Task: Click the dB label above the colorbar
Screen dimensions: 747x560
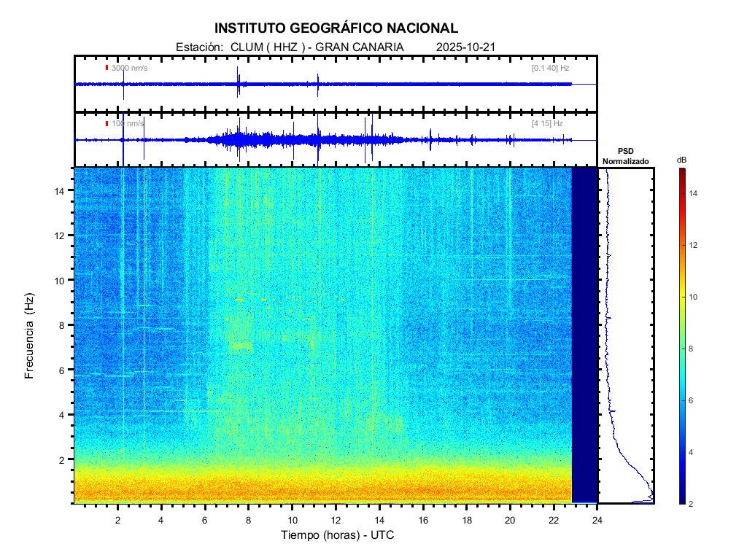Action: (x=681, y=160)
